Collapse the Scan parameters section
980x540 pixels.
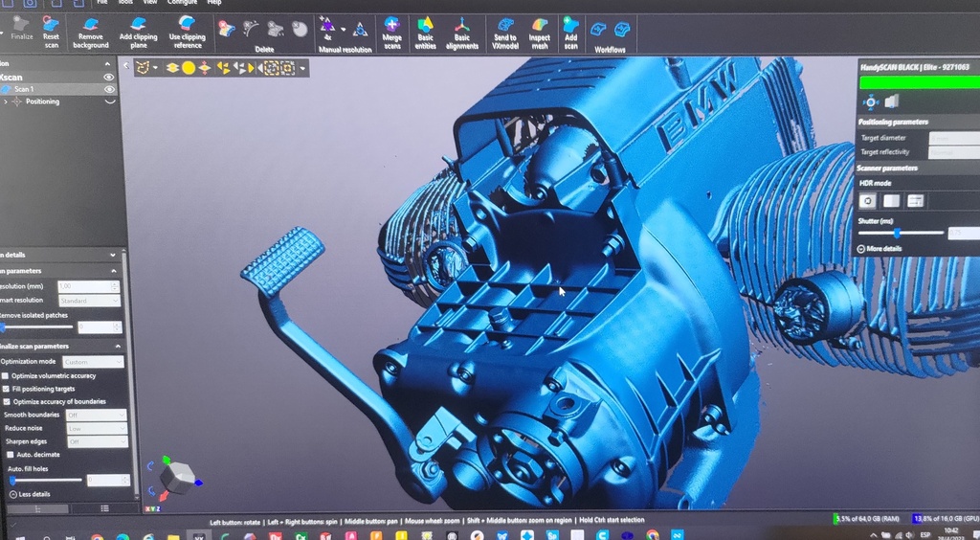[x=114, y=271]
